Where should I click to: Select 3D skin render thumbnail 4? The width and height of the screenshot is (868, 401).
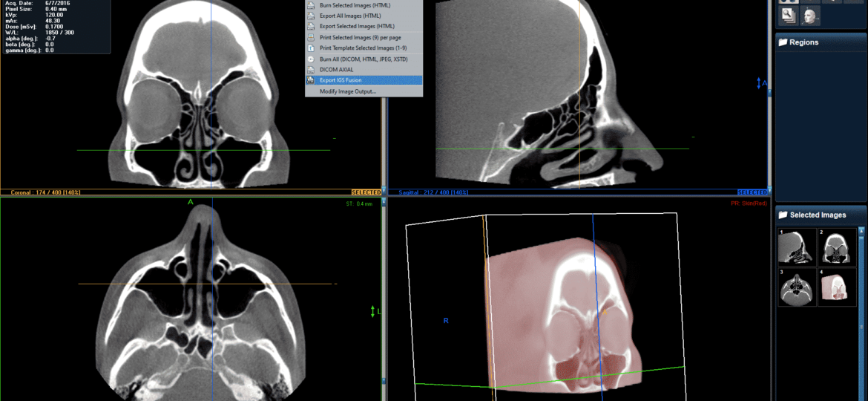836,287
